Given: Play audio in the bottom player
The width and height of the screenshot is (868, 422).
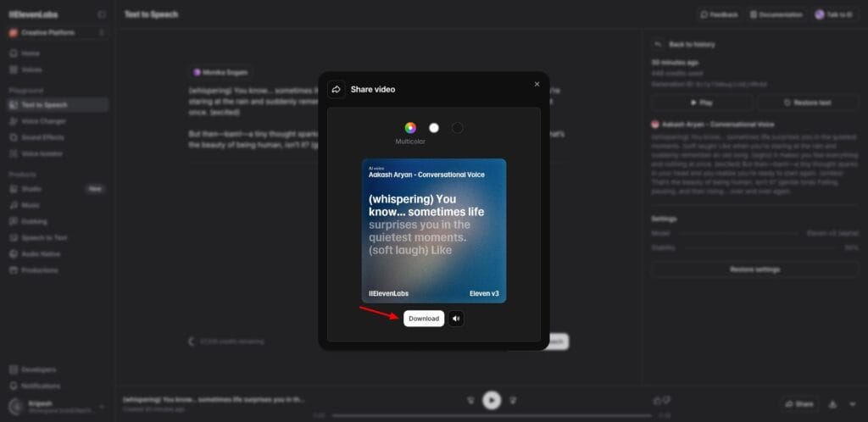Looking at the screenshot, I should [492, 400].
